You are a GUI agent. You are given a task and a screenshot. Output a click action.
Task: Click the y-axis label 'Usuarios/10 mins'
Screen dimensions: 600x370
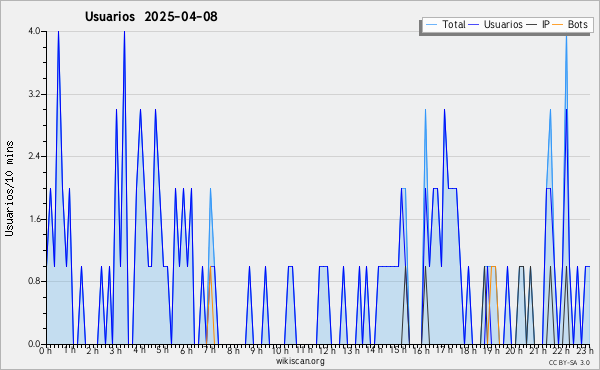click(9, 189)
